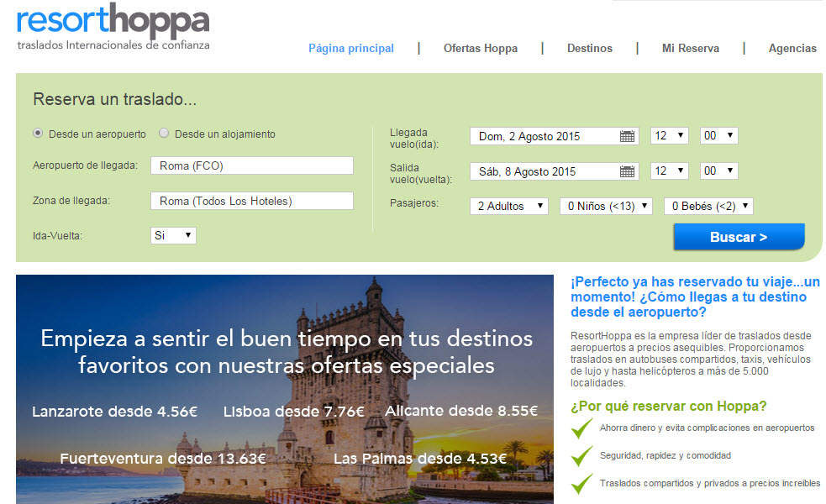Open the '0 Bebés (<2)' dropdown
This screenshot has height=504, width=826.
pyautogui.click(x=708, y=206)
